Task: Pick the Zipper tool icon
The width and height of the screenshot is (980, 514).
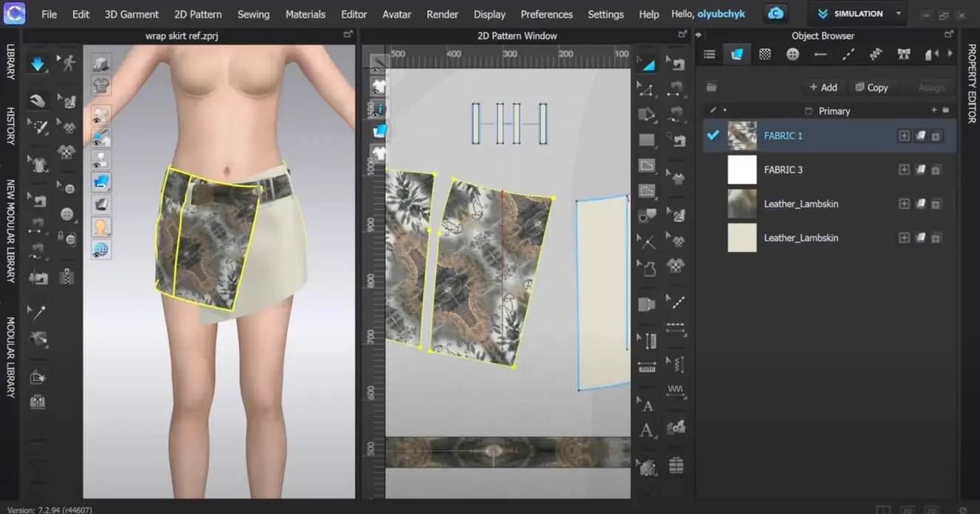Action: [x=68, y=278]
